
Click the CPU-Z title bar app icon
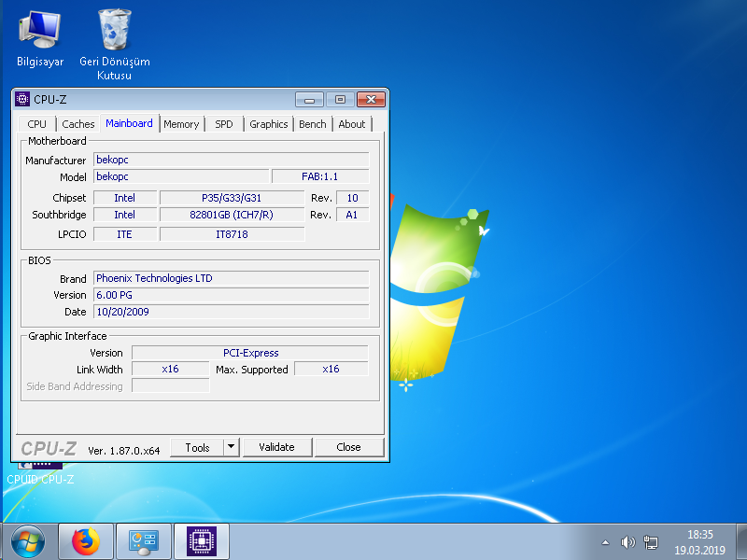coord(22,99)
